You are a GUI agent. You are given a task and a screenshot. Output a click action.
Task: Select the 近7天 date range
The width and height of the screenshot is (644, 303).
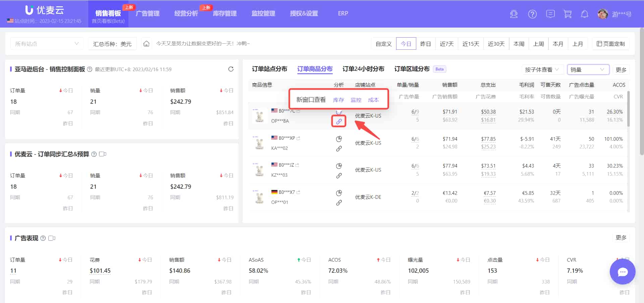[446, 44]
